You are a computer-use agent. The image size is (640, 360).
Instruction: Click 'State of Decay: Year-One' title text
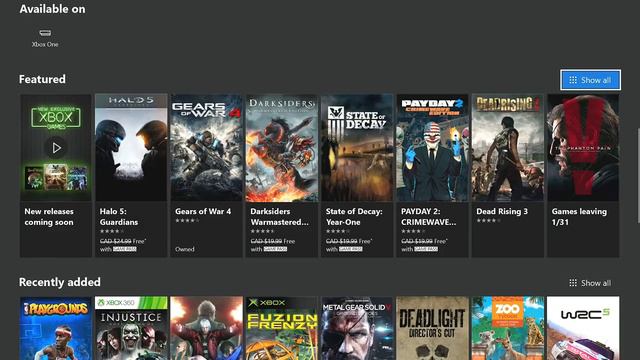point(354,217)
